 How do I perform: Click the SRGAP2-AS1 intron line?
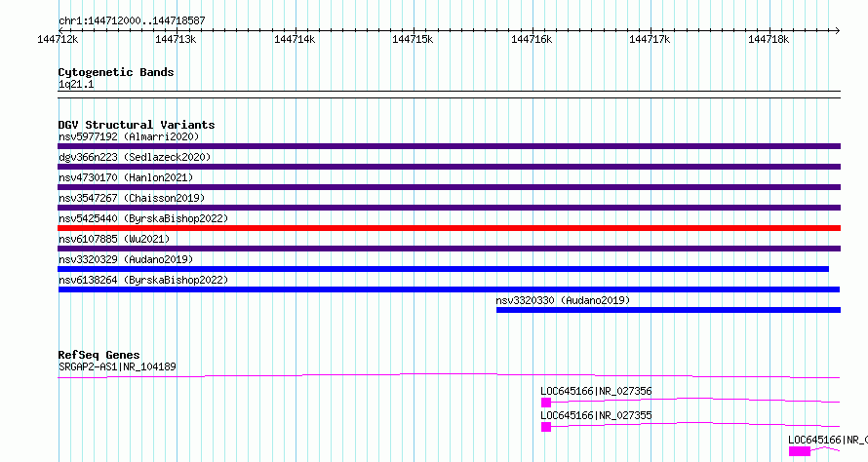pyautogui.click(x=449, y=375)
